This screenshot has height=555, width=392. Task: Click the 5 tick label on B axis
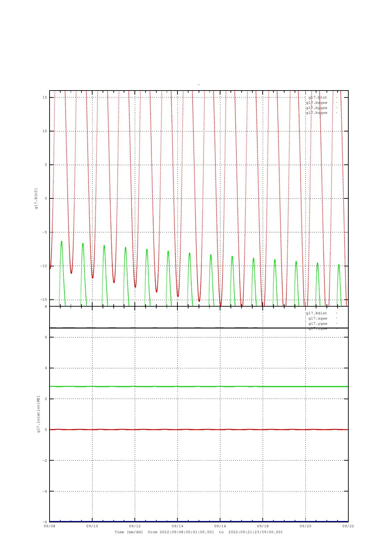[x=46, y=165]
